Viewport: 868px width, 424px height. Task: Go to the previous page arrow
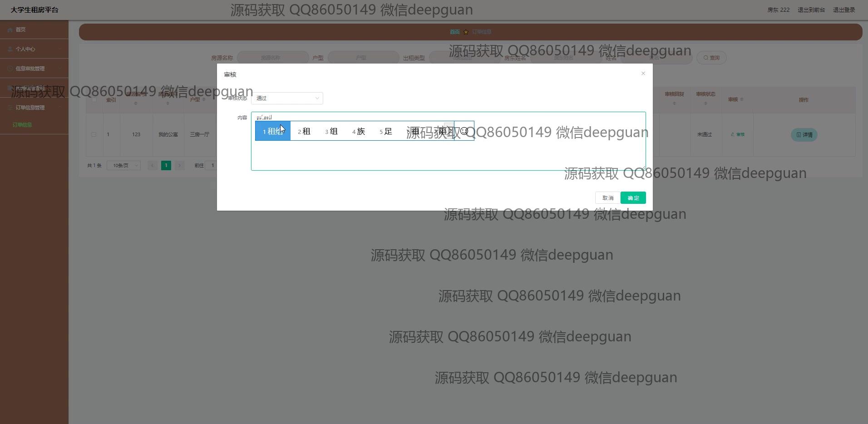[153, 166]
